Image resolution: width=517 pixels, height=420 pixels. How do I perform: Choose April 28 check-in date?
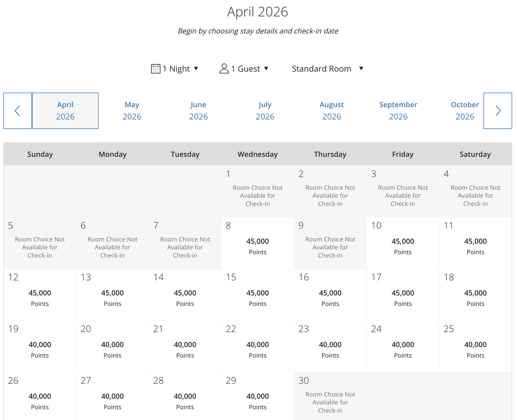point(185,396)
